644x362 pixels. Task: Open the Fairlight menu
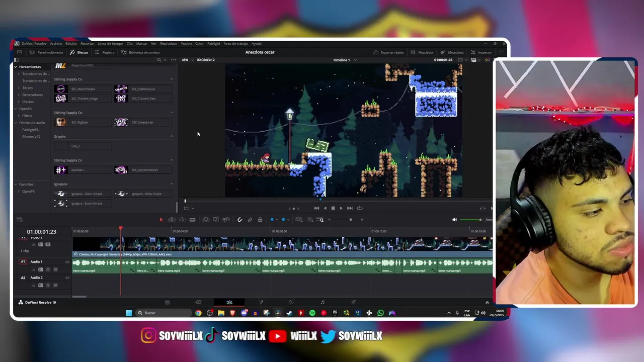pyautogui.click(x=214, y=44)
